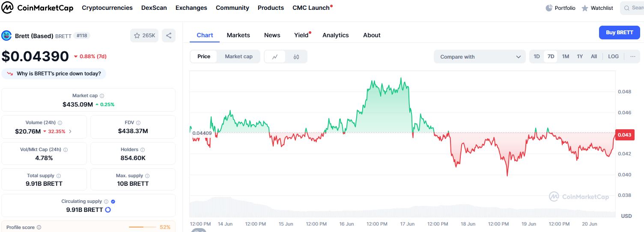This screenshot has width=644, height=232.
Task: Open the Community nav menu
Action: 233,8
